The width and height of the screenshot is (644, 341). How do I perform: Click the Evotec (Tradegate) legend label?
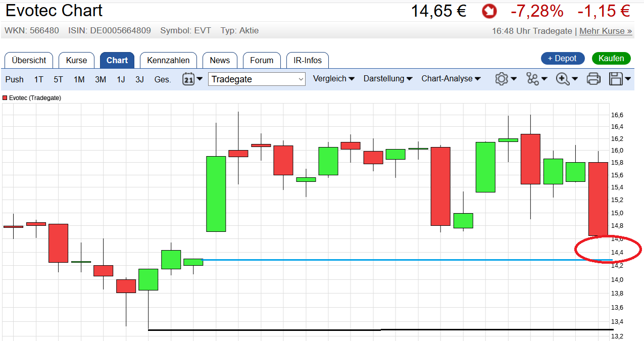click(35, 98)
